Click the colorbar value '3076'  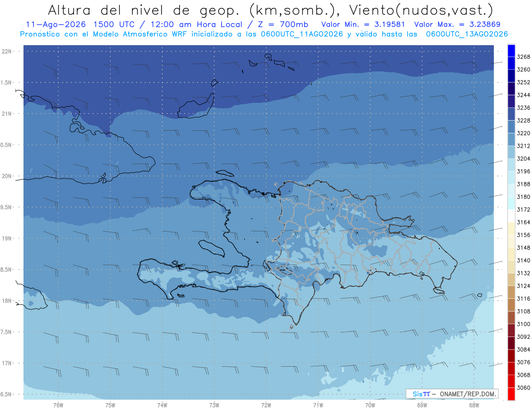524,362
